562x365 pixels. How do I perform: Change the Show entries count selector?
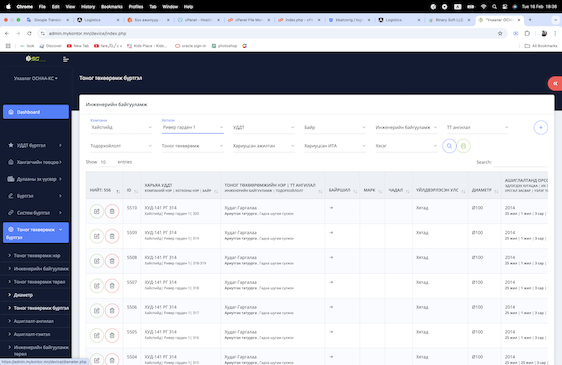[x=107, y=162]
